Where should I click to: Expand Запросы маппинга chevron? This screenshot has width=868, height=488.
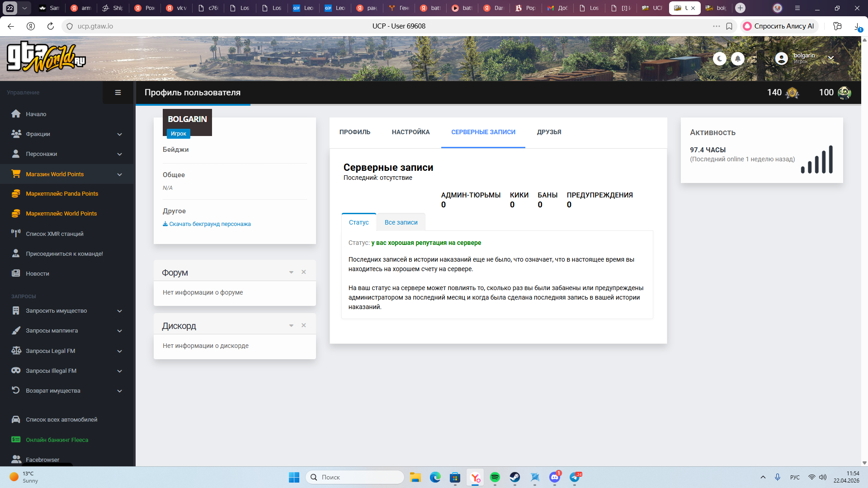tap(119, 331)
